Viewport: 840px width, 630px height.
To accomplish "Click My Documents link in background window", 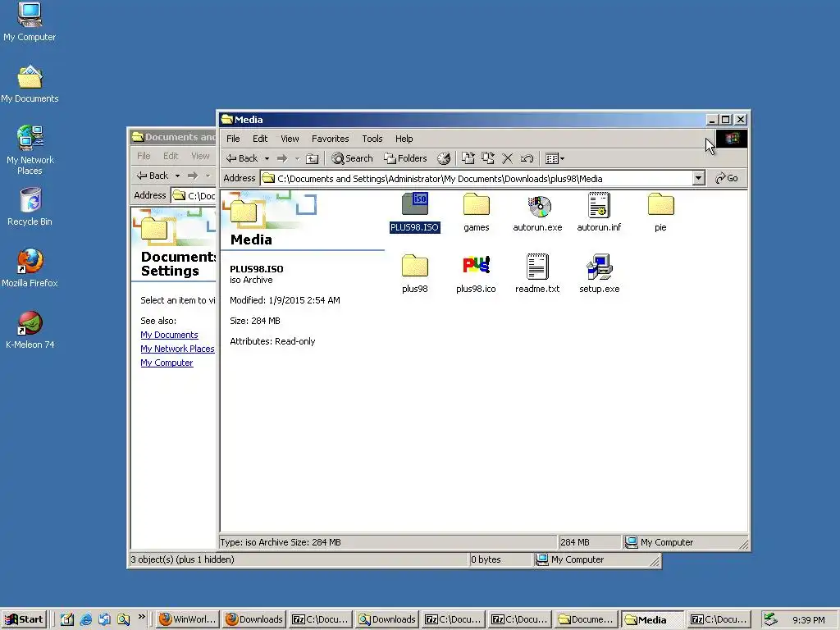I will [169, 335].
